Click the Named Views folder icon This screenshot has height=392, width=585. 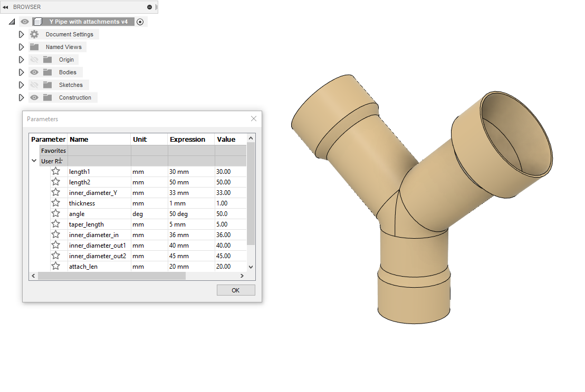click(x=34, y=47)
